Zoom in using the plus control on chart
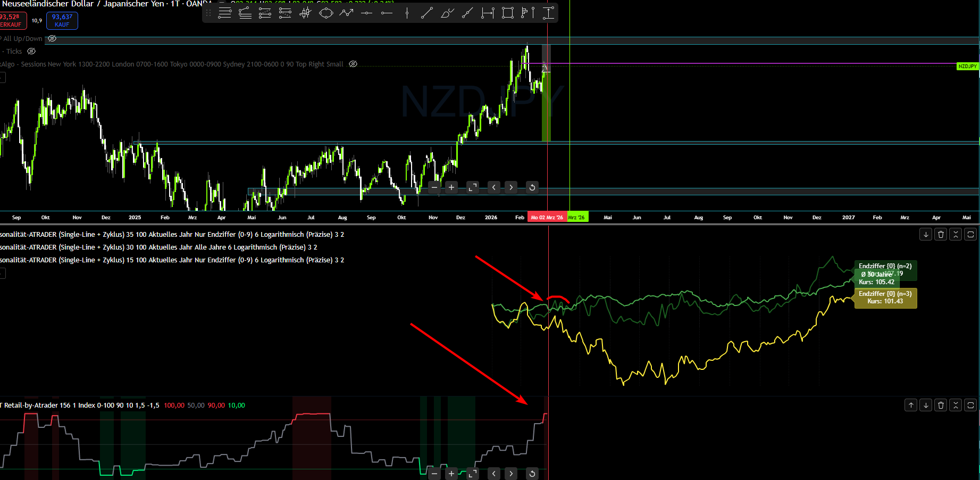 (451, 187)
